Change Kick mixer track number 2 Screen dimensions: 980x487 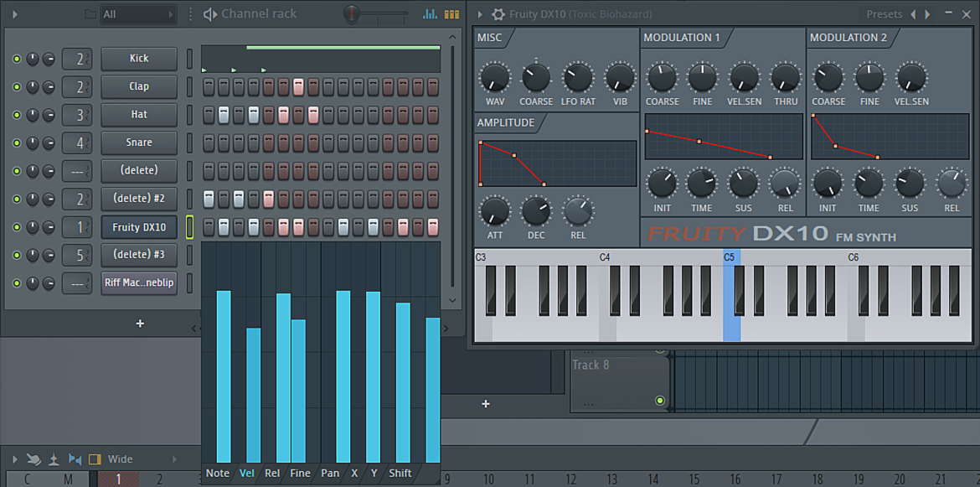click(x=77, y=59)
